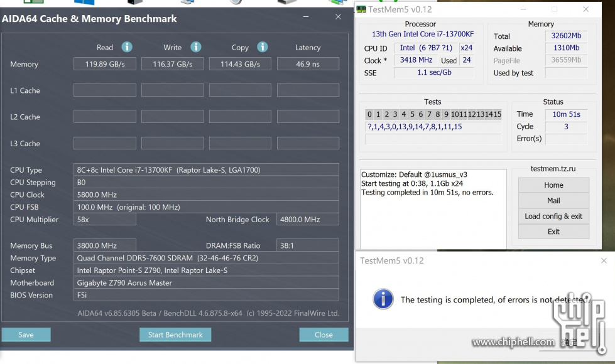The image size is (615, 364).
Task: Click the blue info icon in completion dialog
Action: 383,299
